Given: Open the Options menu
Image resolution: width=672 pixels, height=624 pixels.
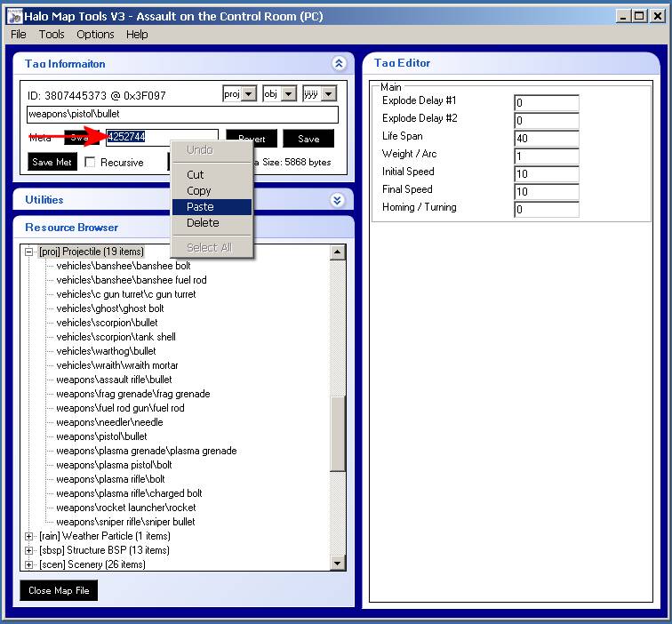Looking at the screenshot, I should click(95, 35).
